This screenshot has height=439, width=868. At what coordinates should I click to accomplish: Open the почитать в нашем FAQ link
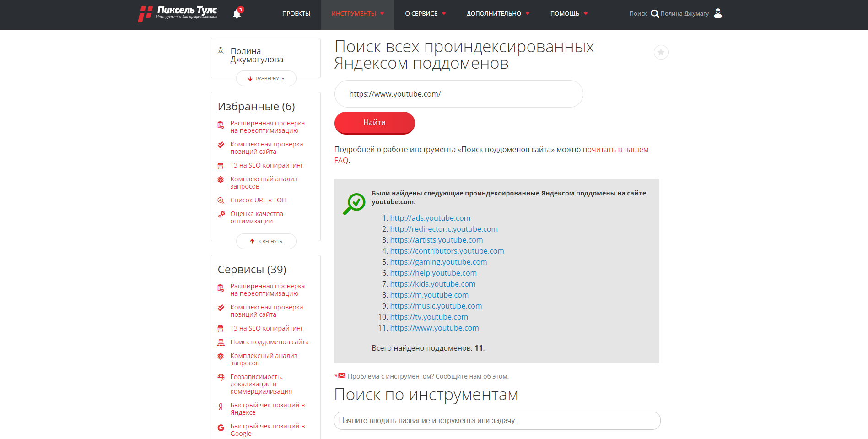coord(615,149)
